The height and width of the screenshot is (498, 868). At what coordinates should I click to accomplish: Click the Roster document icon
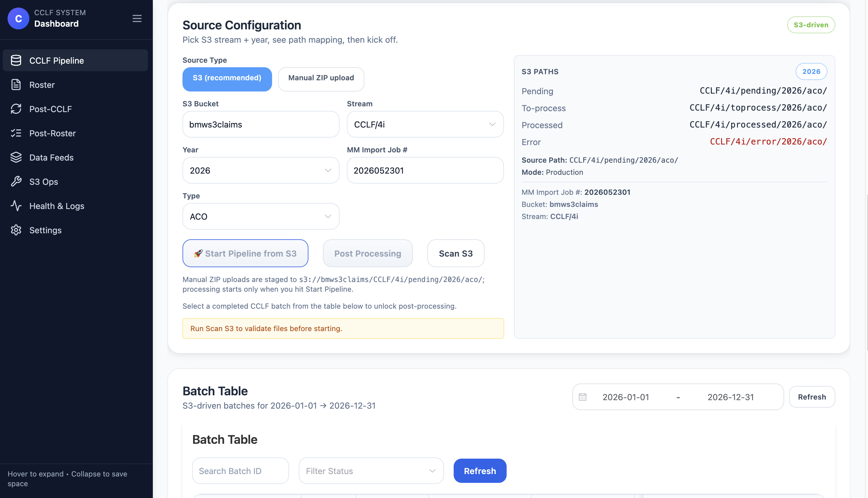[16, 85]
